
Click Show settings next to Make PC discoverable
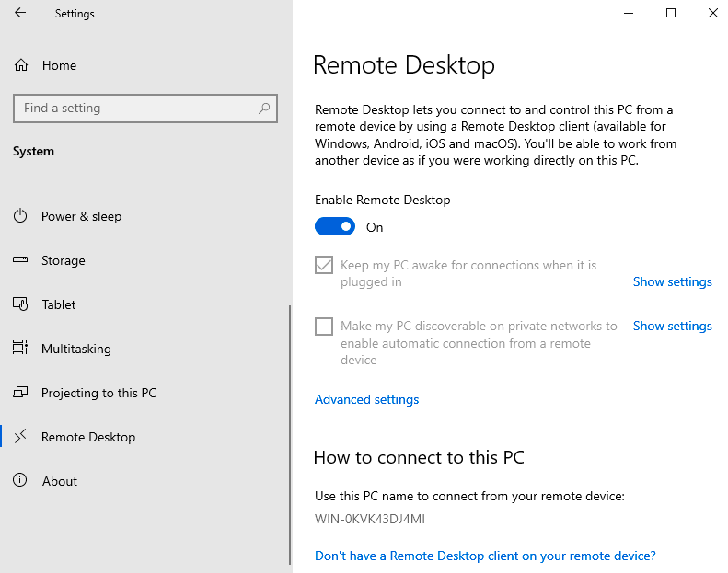[x=672, y=326]
